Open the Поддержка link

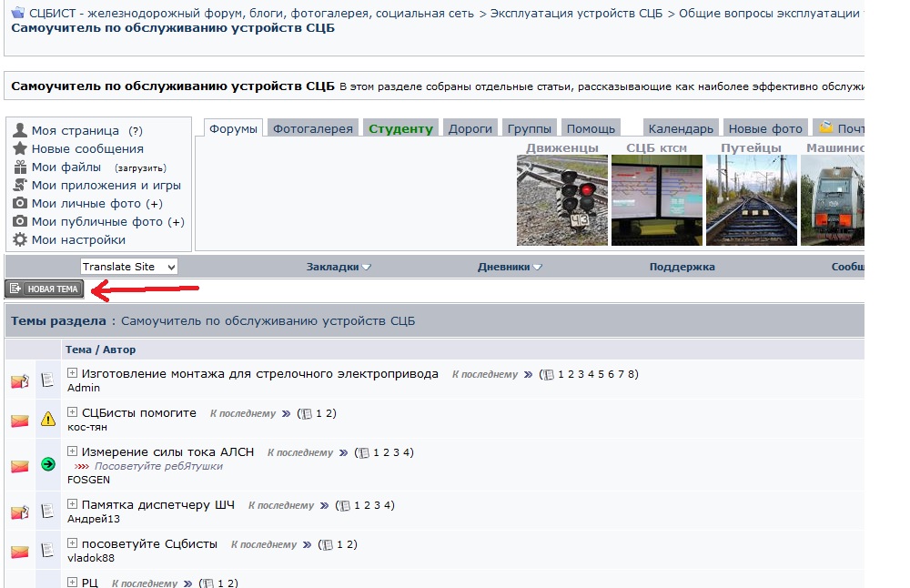[x=682, y=267]
